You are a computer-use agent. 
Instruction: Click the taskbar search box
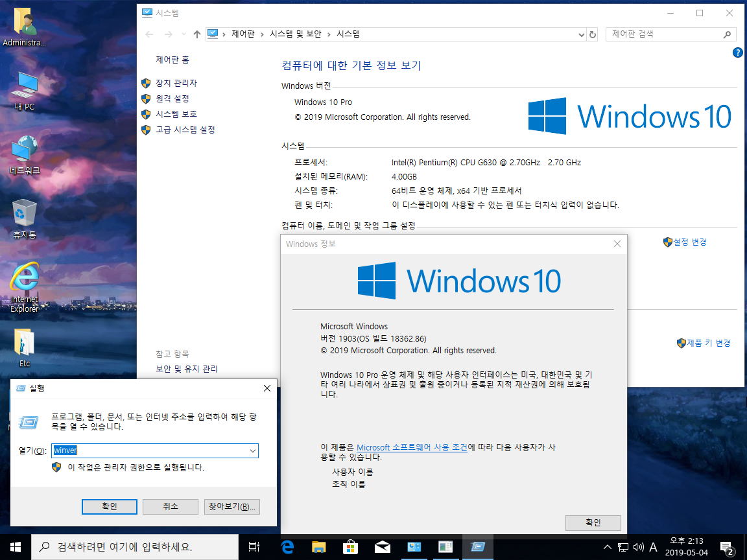point(135,547)
